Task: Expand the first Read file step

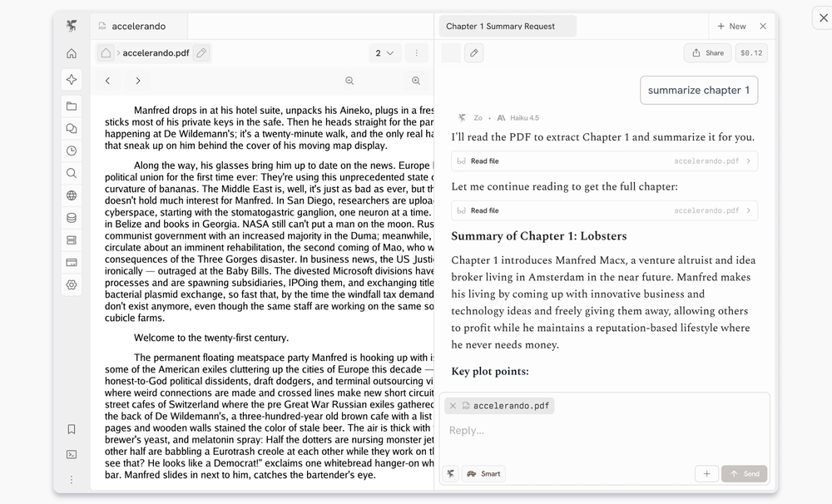Action: tap(602, 161)
